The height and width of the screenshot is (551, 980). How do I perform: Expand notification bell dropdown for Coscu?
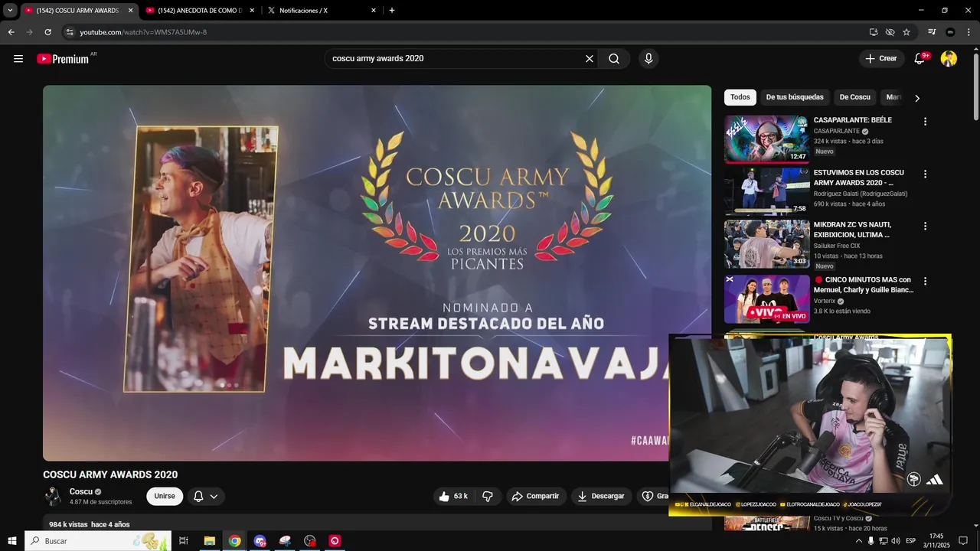[x=206, y=497]
